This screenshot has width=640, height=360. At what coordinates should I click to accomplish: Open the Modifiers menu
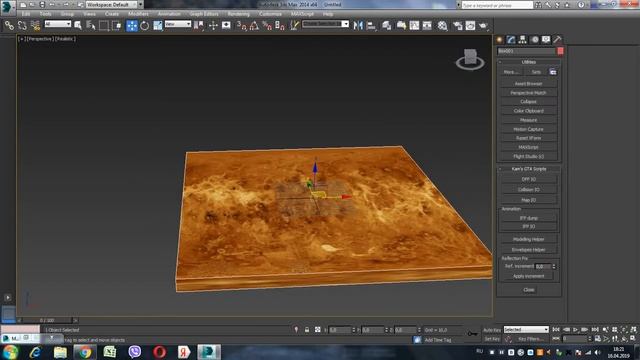138,14
